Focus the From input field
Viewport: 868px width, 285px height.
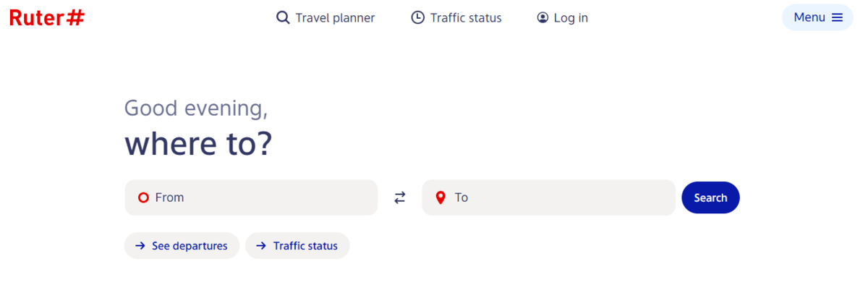click(x=251, y=197)
